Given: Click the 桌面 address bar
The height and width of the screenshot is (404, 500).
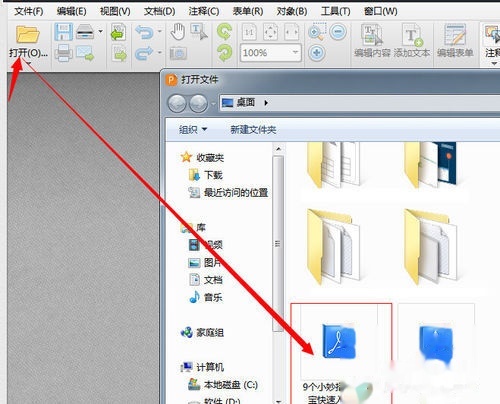Looking at the screenshot, I should (x=359, y=103).
